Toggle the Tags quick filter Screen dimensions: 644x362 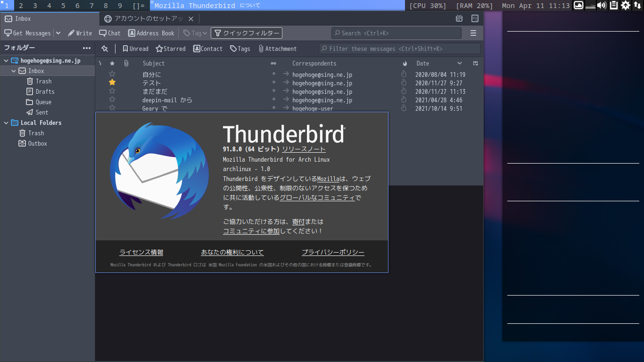click(240, 49)
